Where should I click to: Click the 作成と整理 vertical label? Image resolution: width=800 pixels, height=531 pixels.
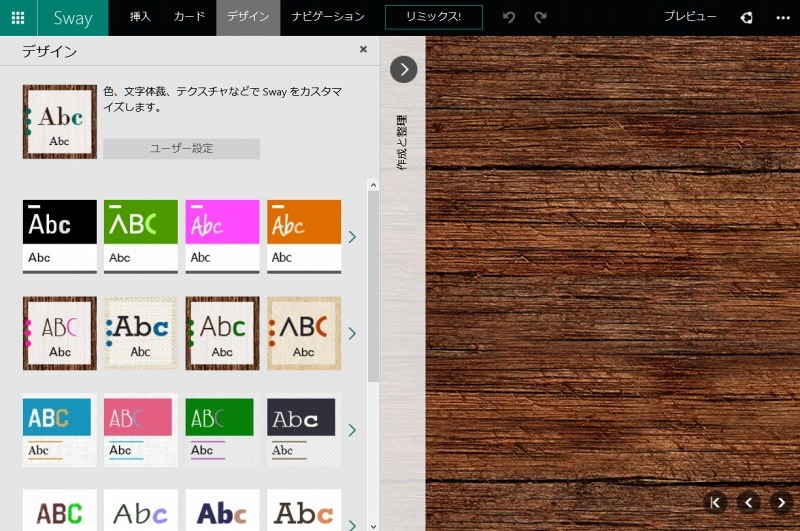point(402,142)
